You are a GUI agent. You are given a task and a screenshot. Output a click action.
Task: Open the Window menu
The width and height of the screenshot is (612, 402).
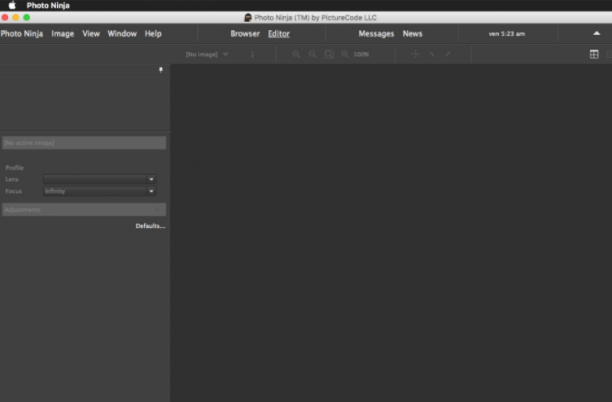(x=122, y=34)
